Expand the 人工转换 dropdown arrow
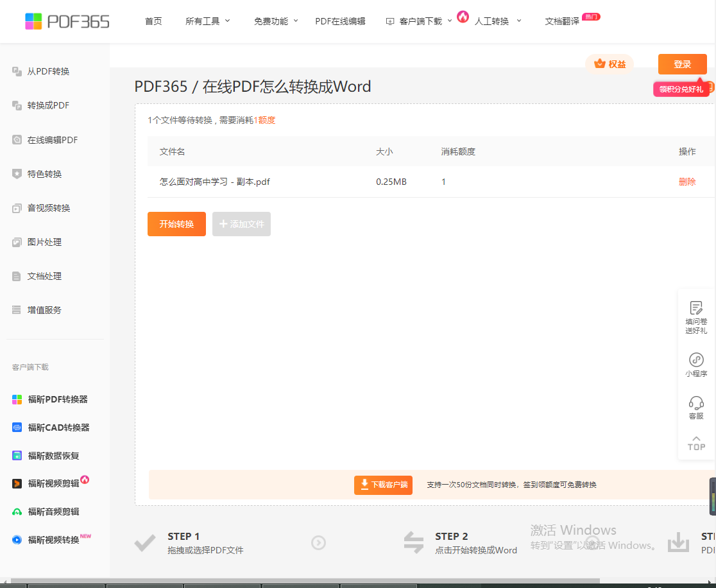 519,21
